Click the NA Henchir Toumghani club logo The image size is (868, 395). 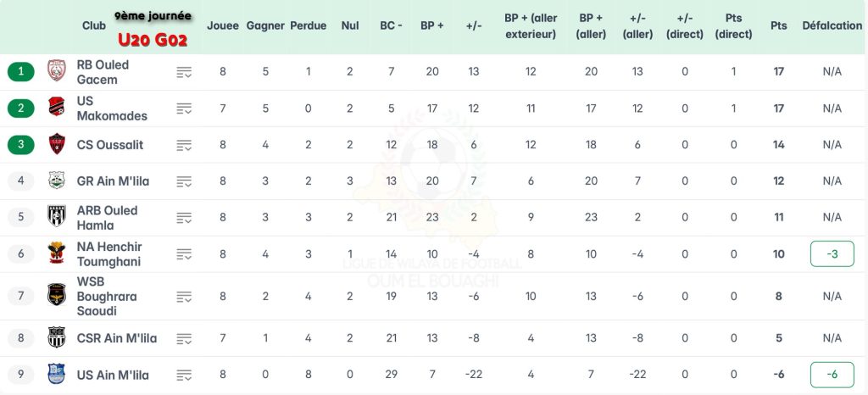[57, 253]
